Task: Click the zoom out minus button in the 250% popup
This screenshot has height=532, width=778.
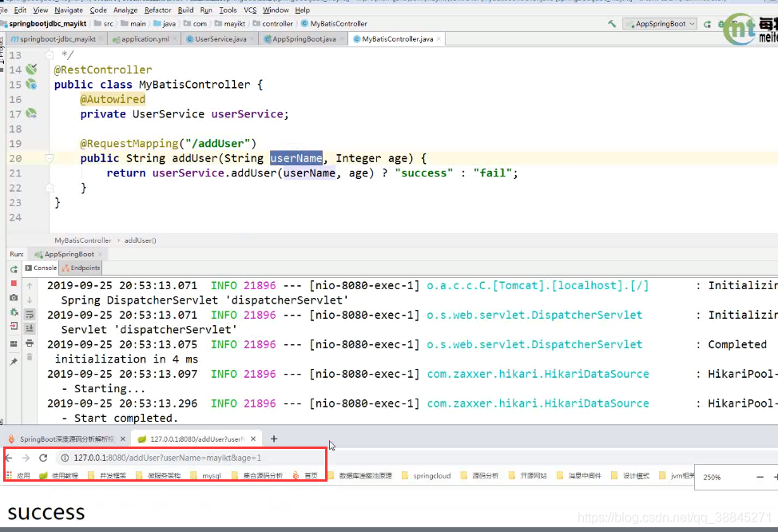Action: tap(760, 477)
